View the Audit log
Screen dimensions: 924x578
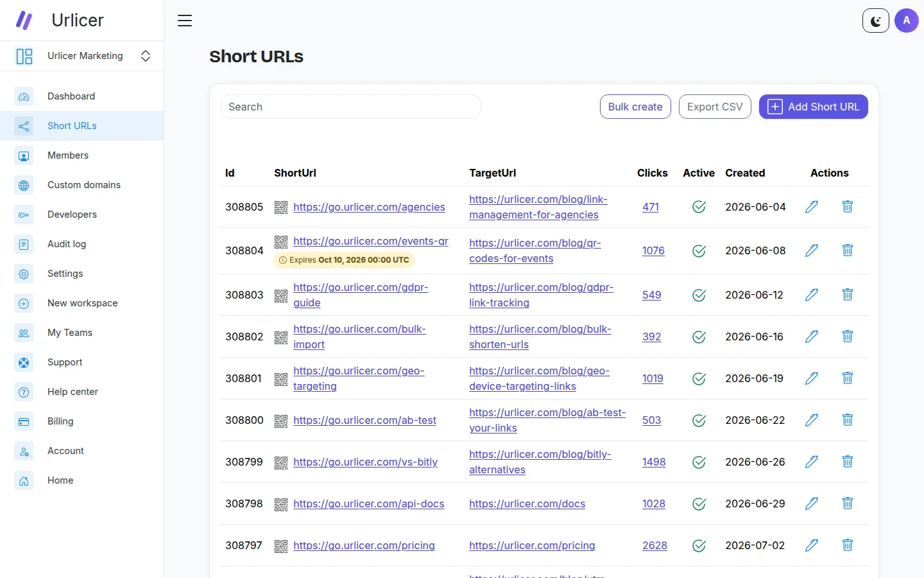82,244
